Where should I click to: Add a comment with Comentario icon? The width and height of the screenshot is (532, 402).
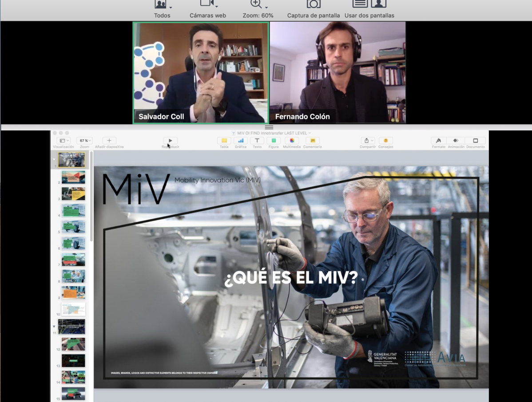click(313, 140)
